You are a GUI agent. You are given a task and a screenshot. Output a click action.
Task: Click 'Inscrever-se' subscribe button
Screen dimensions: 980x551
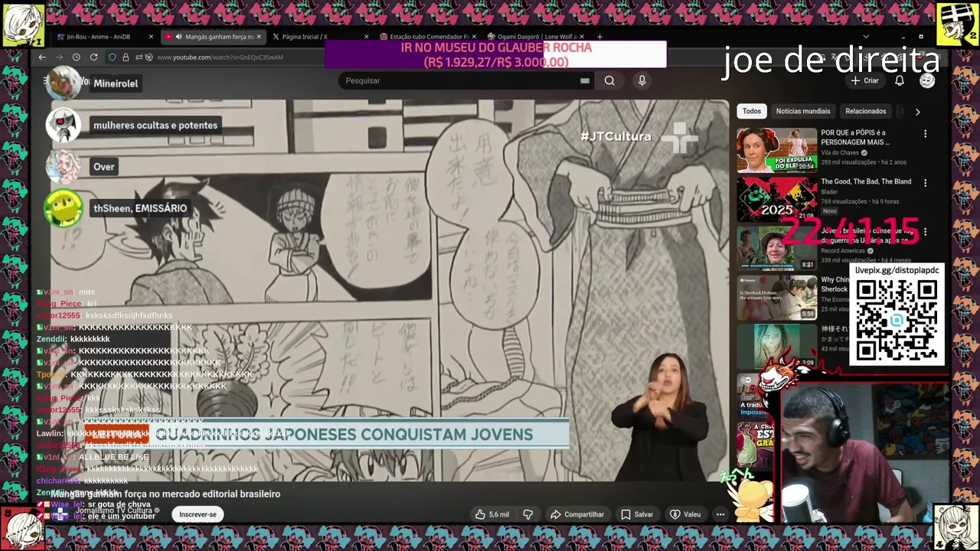point(198,514)
